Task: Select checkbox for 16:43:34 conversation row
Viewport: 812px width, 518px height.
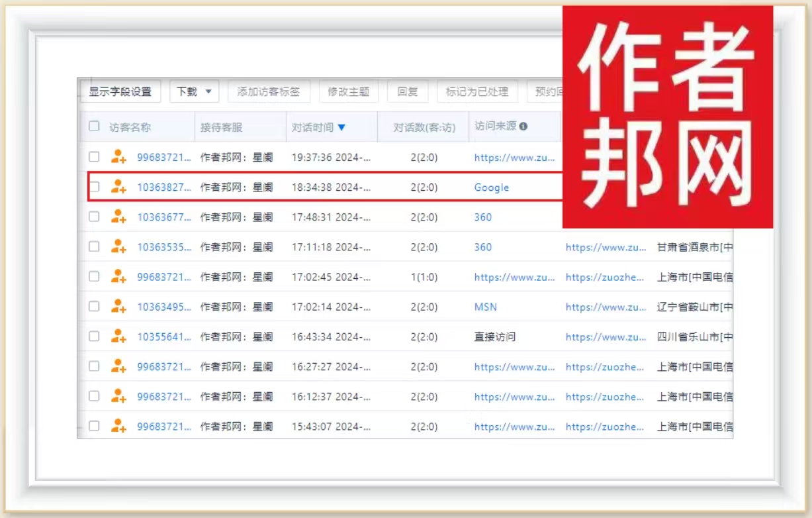Action: (94, 337)
